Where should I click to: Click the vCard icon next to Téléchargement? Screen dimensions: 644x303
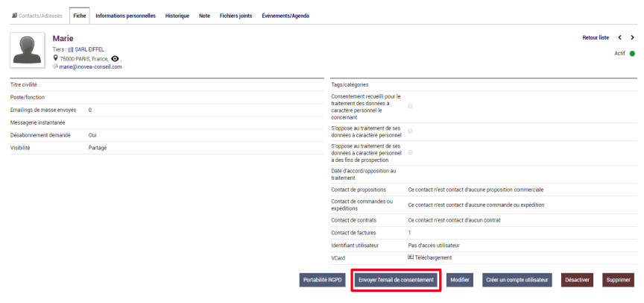411,257
